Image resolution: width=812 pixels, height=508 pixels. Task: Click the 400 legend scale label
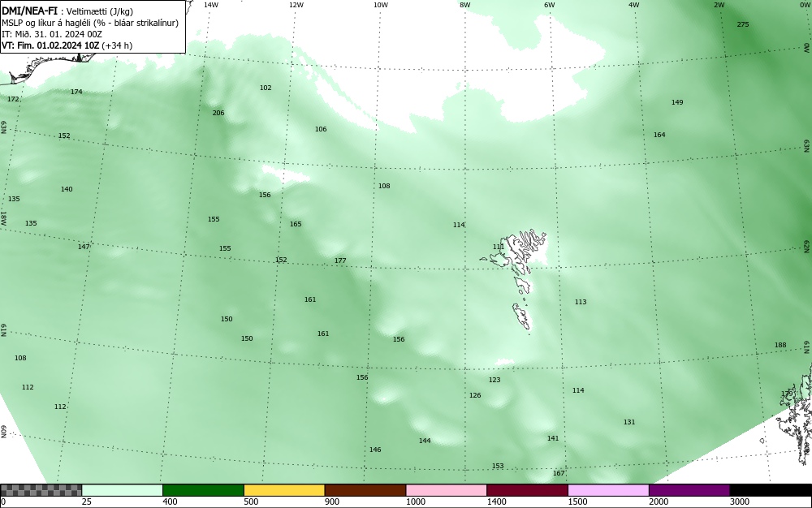[170, 502]
